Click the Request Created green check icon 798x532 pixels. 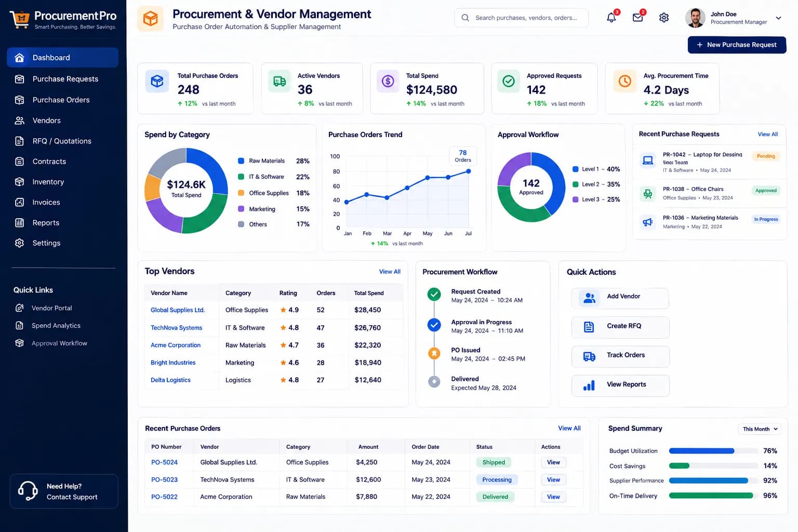pyautogui.click(x=434, y=295)
